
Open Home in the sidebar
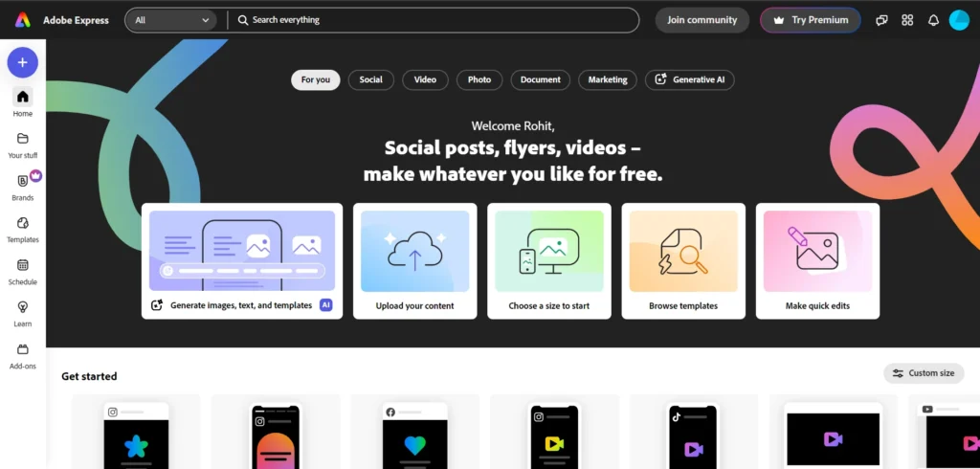[x=23, y=102]
